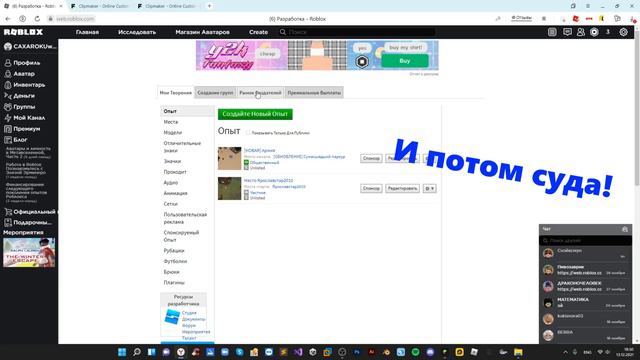Click the red Roblox browser extension icon
The image size is (640, 360).
click(x=576, y=19)
